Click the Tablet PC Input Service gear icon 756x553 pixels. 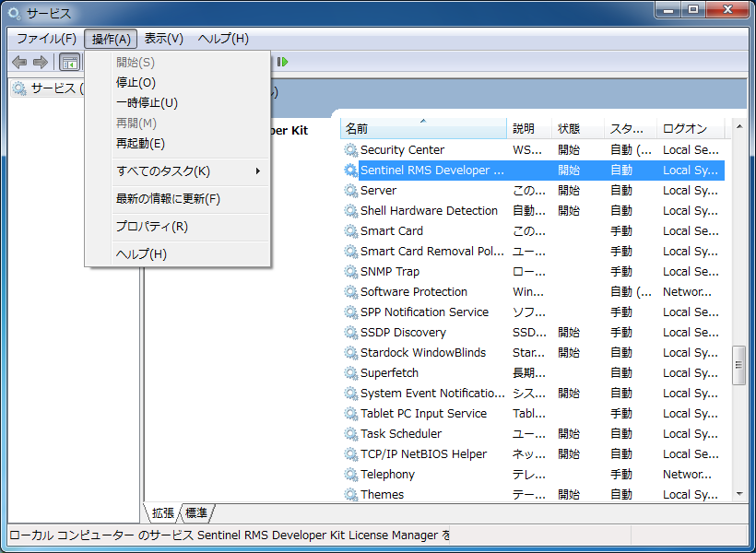click(350, 413)
